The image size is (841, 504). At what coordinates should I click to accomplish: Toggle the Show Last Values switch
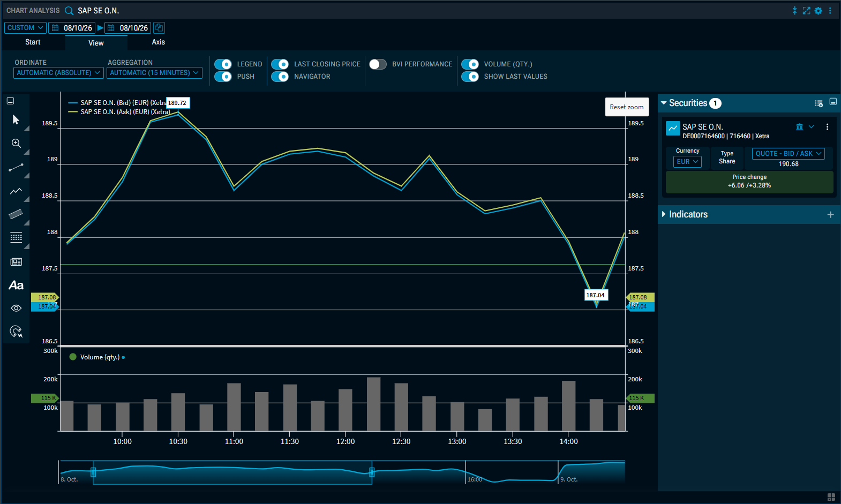tap(470, 77)
